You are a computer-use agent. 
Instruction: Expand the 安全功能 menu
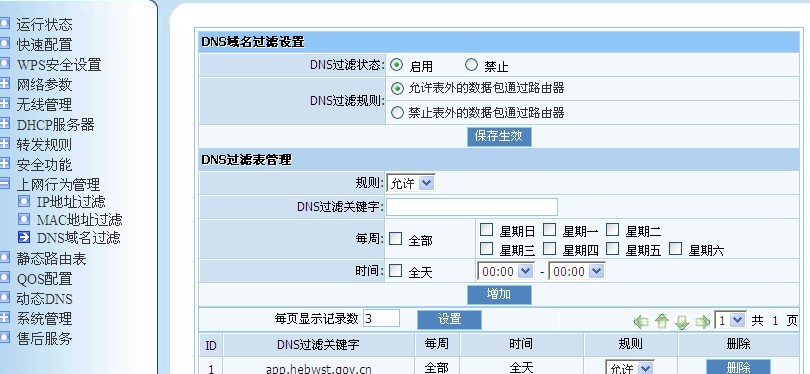5,164
